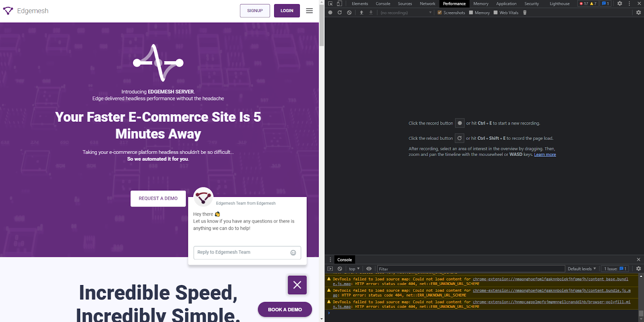Toggle the device toolbar icon
The width and height of the screenshot is (644, 322).
click(x=339, y=4)
